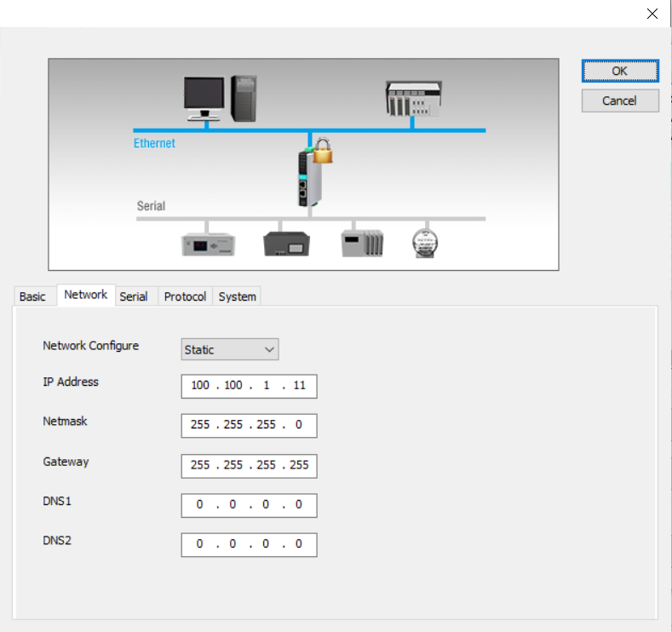Image resolution: width=672 pixels, height=632 pixels.
Task: Click the IP Address field
Action: coord(249,386)
